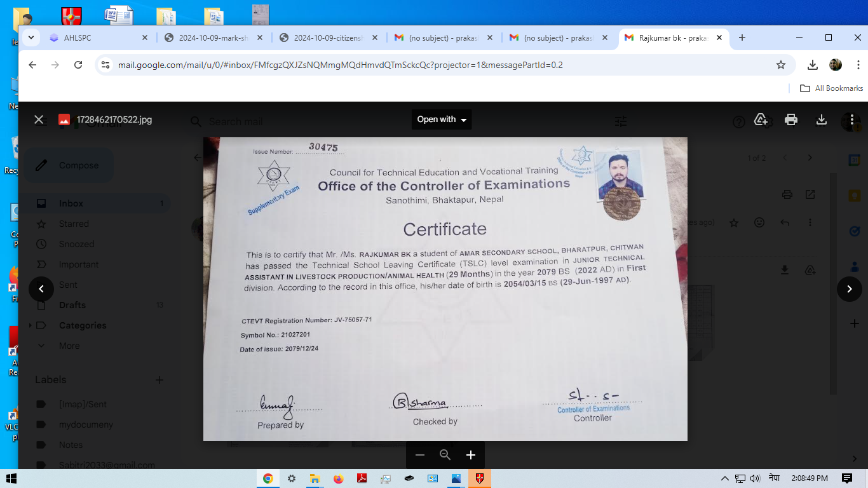
Task: Open the Photos app from the taskbar
Action: [x=456, y=478]
